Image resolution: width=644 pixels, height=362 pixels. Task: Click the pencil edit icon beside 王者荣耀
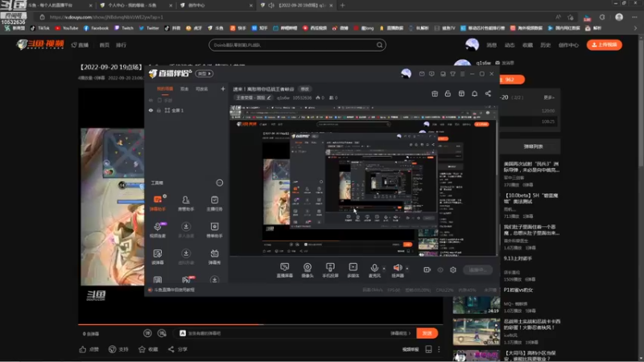tap(269, 97)
